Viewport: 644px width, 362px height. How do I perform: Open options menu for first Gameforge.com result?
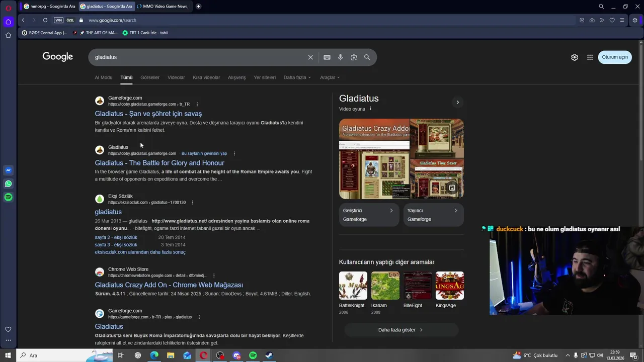[197, 105]
